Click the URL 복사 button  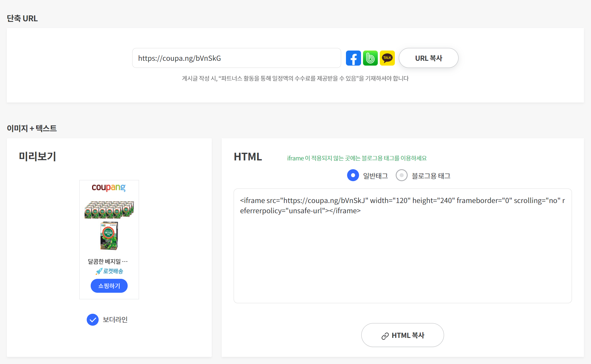pyautogui.click(x=428, y=58)
